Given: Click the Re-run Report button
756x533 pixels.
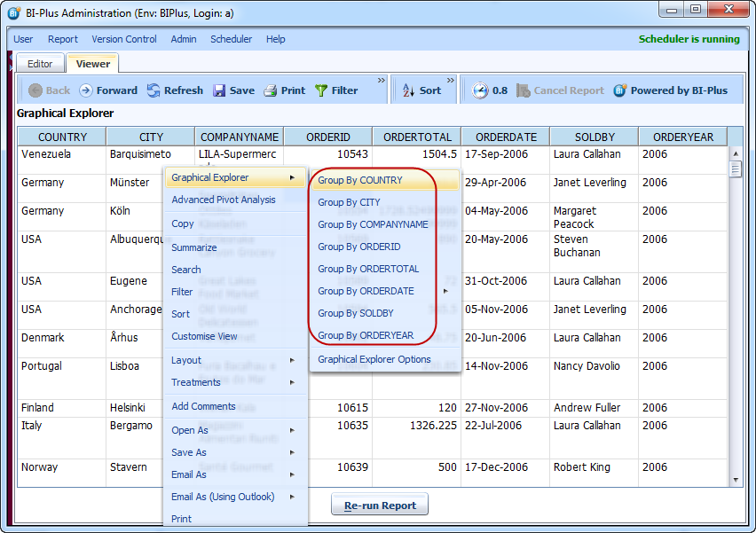Looking at the screenshot, I should [380, 506].
